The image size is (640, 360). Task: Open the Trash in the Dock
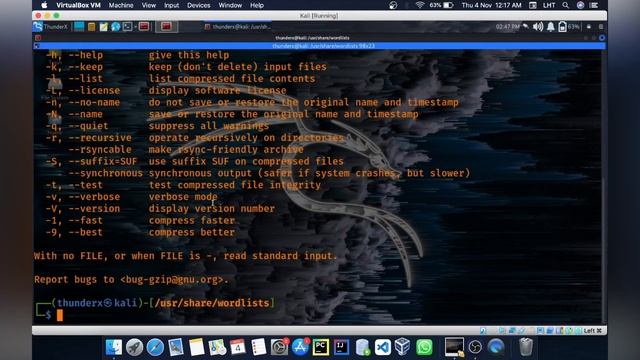tap(526, 347)
